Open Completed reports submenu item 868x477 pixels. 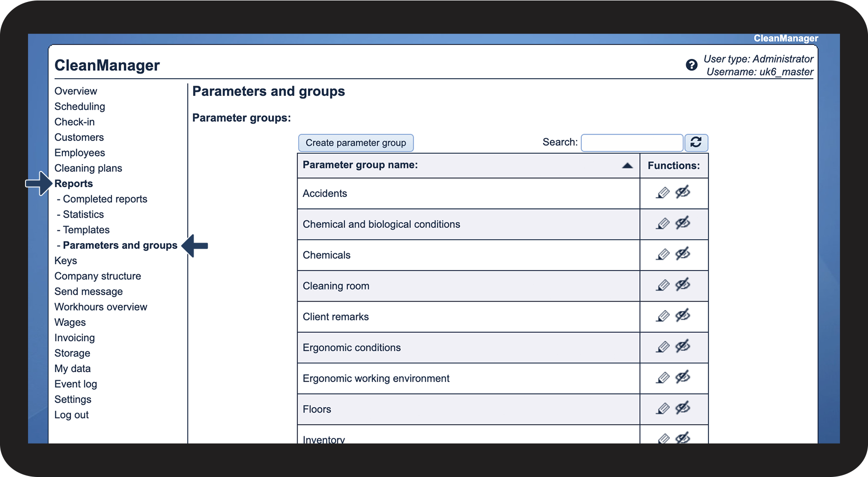(105, 199)
